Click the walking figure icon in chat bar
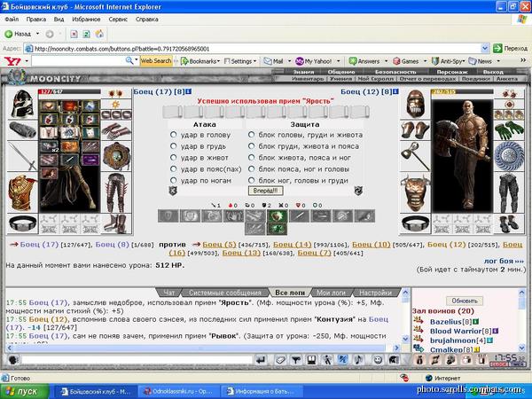 click(327, 360)
